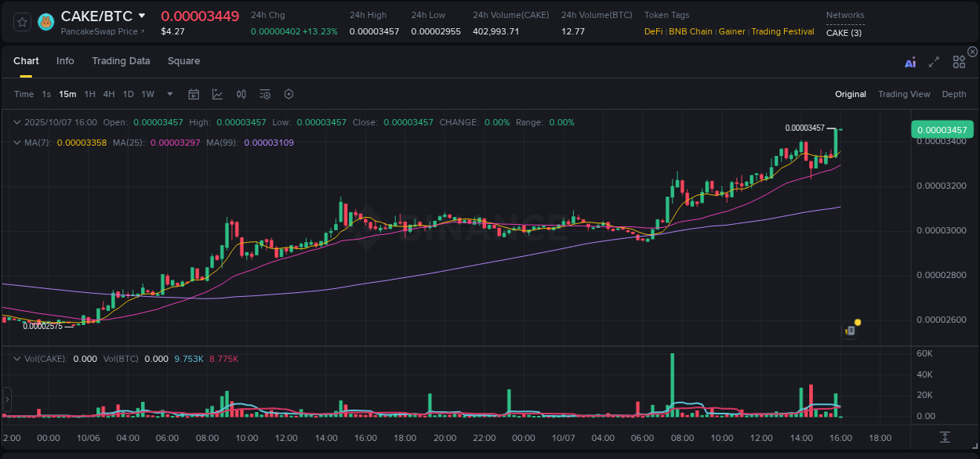The height and width of the screenshot is (459, 980).
Task: Collapse the candlestick info row
Action: [x=17, y=123]
